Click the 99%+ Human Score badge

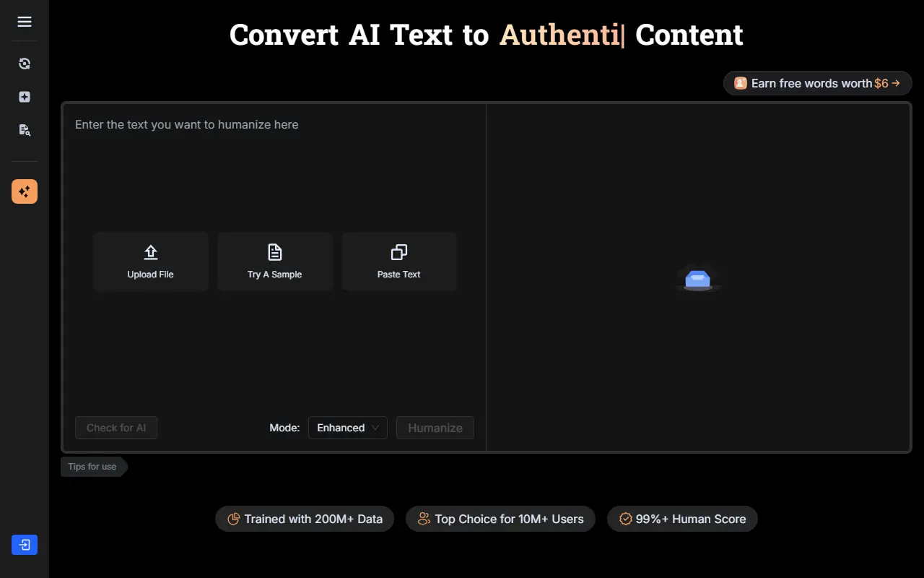click(682, 519)
